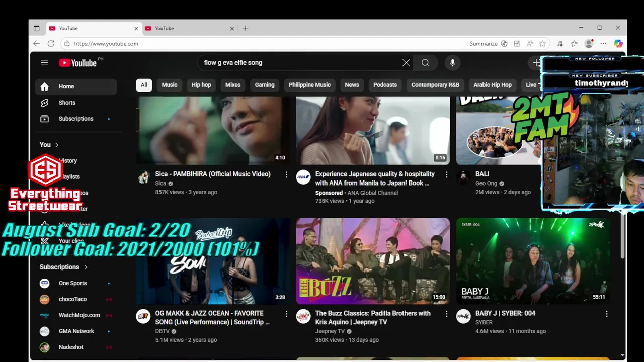The width and height of the screenshot is (644, 362).
Task: Click the Sica channel avatar
Action: point(143,177)
